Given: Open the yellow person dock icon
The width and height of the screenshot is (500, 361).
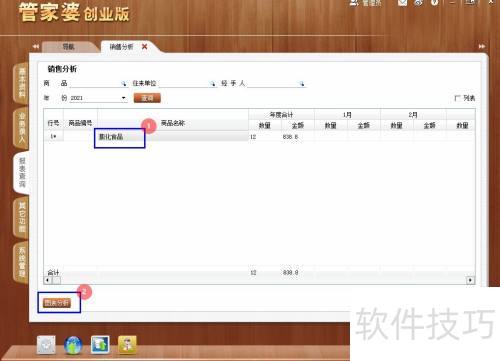Looking at the screenshot, I should [x=127, y=345].
